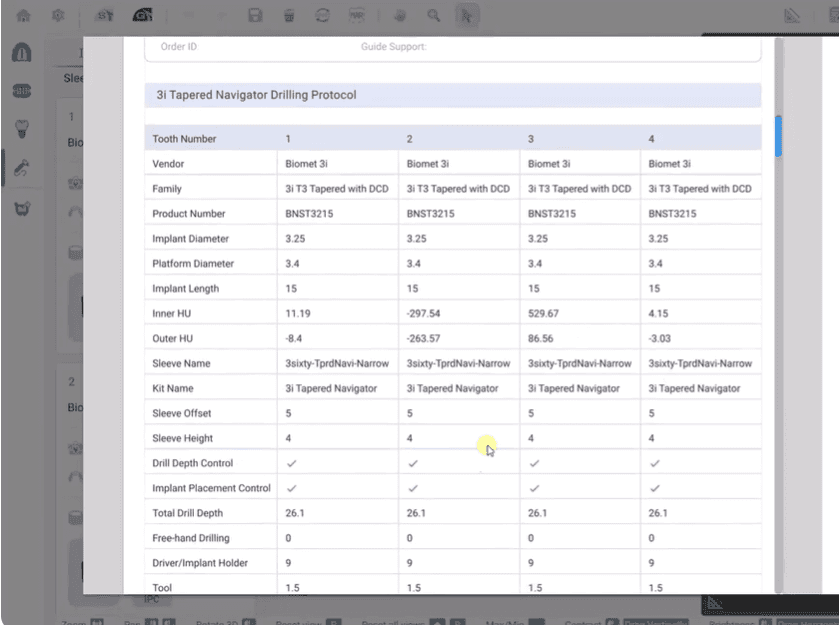Click Drill Depth Control checkmark for tooth 4
The width and height of the screenshot is (839, 625).
(x=654, y=463)
